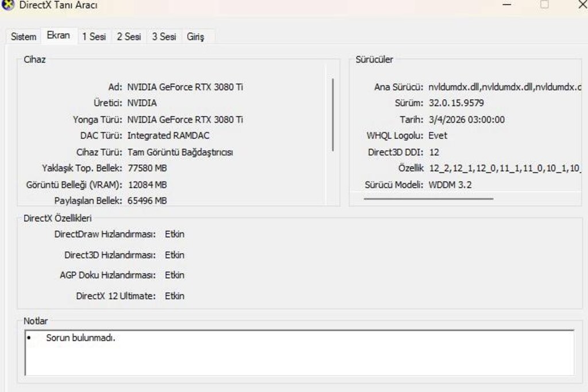Image resolution: width=588 pixels, height=392 pixels.
Task: Minimize the DirectX Tanı Aracı window
Action: click(x=506, y=5)
